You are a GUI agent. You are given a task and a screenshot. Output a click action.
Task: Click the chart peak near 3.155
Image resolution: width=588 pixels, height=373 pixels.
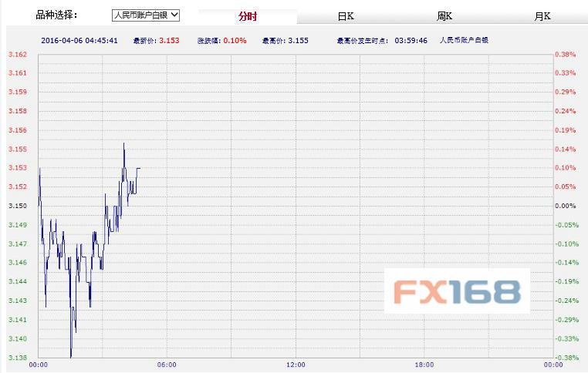click(x=123, y=144)
